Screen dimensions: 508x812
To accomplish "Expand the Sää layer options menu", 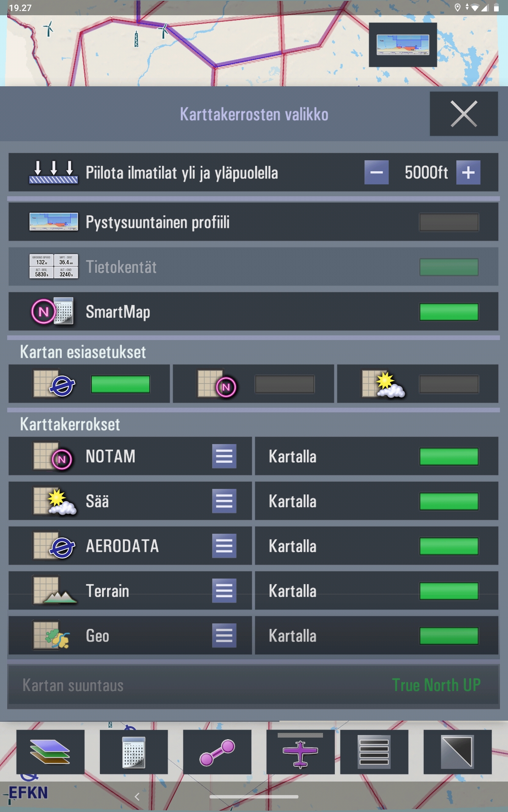I will [x=224, y=501].
